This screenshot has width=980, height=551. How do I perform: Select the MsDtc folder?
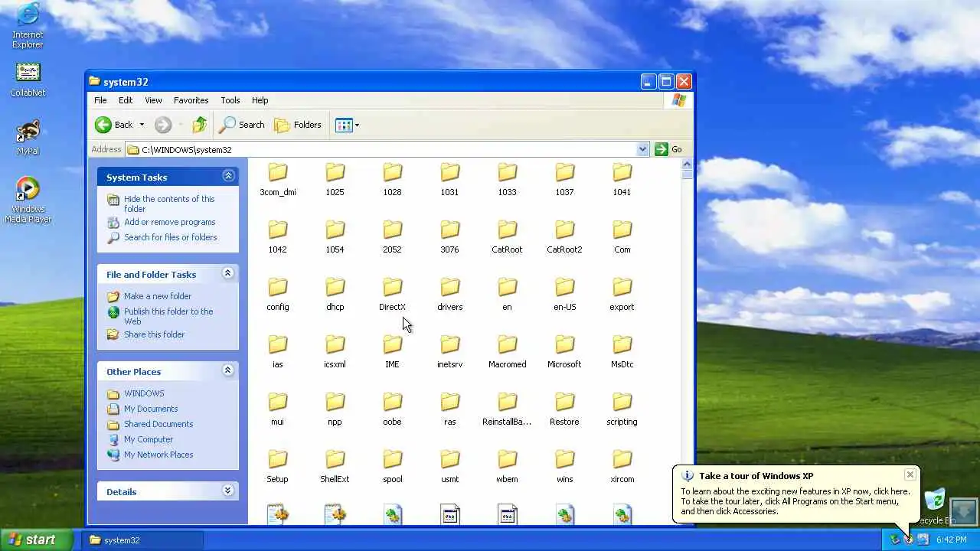(x=622, y=352)
